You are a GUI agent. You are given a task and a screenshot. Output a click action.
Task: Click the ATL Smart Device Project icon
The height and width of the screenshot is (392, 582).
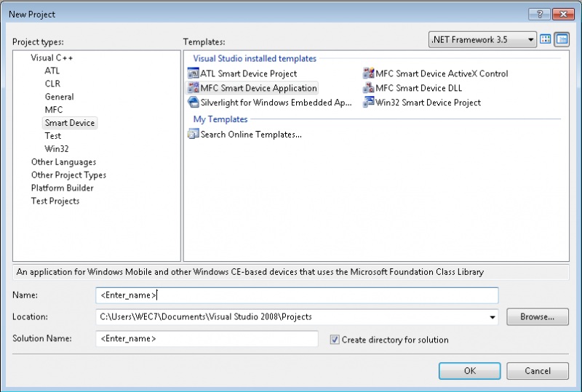click(194, 73)
